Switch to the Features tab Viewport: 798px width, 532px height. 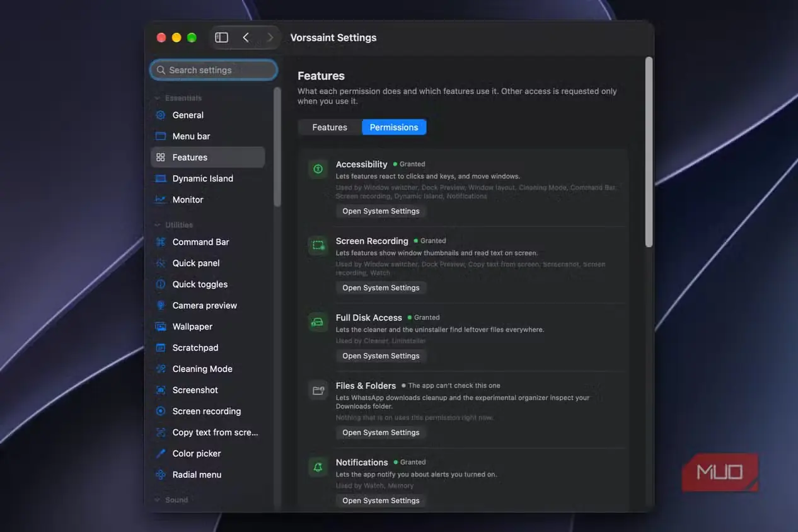click(330, 127)
